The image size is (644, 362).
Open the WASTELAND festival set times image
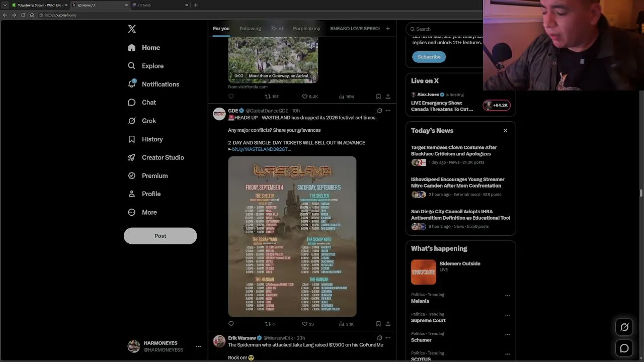[292, 237]
